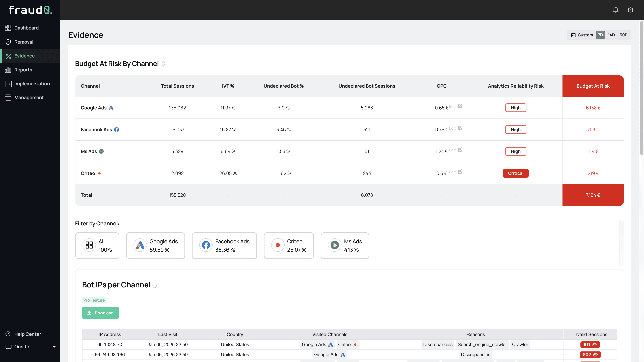
Task: Switch the date range to 30D
Action: click(624, 35)
